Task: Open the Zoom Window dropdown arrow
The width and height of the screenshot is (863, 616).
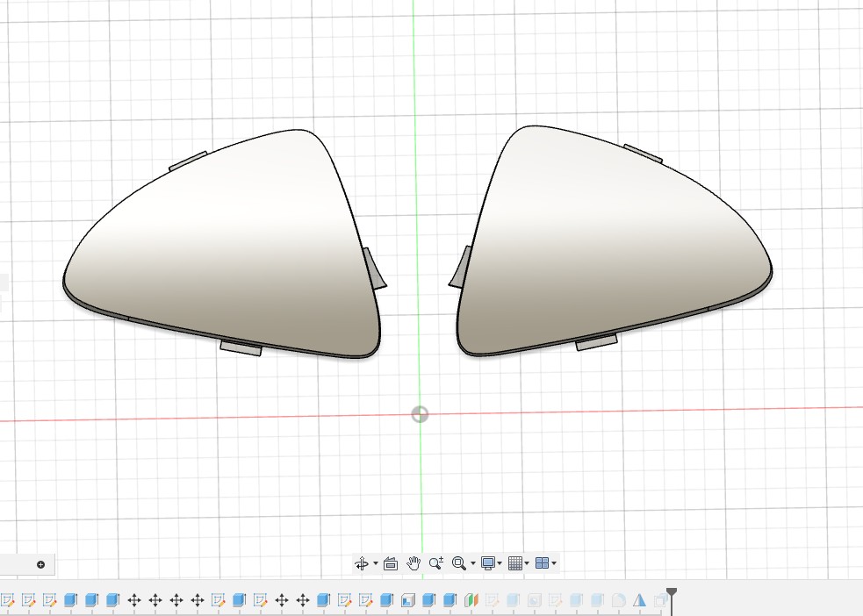Action: (x=473, y=563)
